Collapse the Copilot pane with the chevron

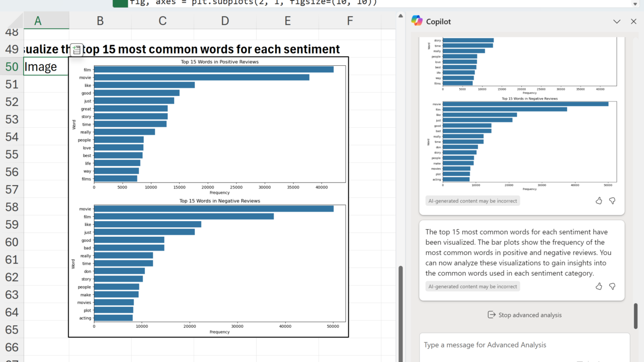pos(617,21)
